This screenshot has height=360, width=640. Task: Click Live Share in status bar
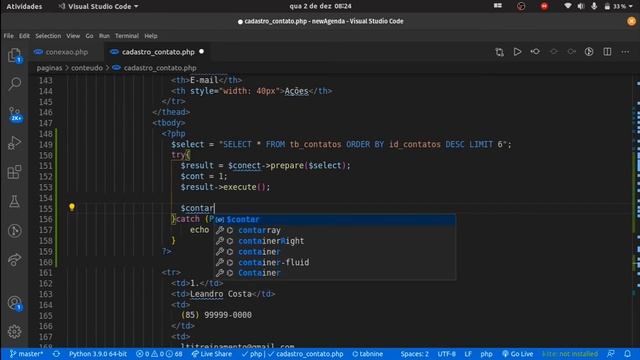[212, 354]
